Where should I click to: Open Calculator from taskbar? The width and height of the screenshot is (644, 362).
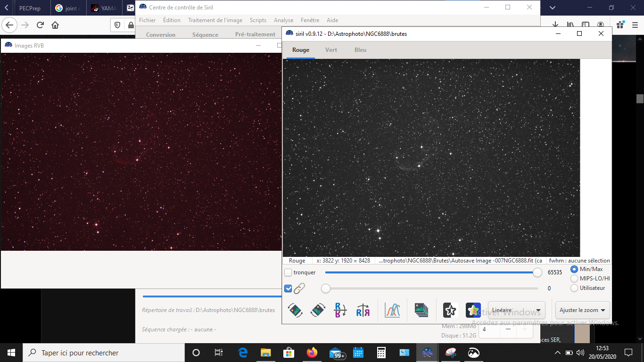point(381,353)
